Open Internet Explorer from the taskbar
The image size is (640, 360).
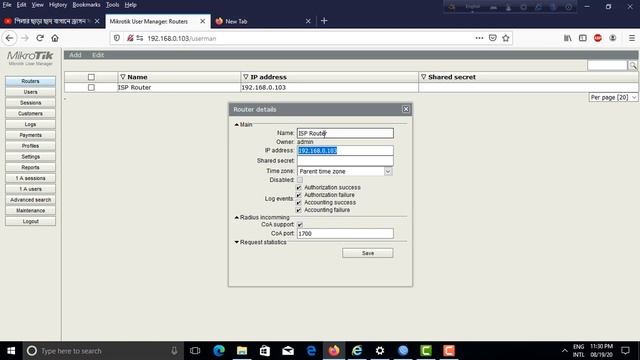(x=357, y=351)
